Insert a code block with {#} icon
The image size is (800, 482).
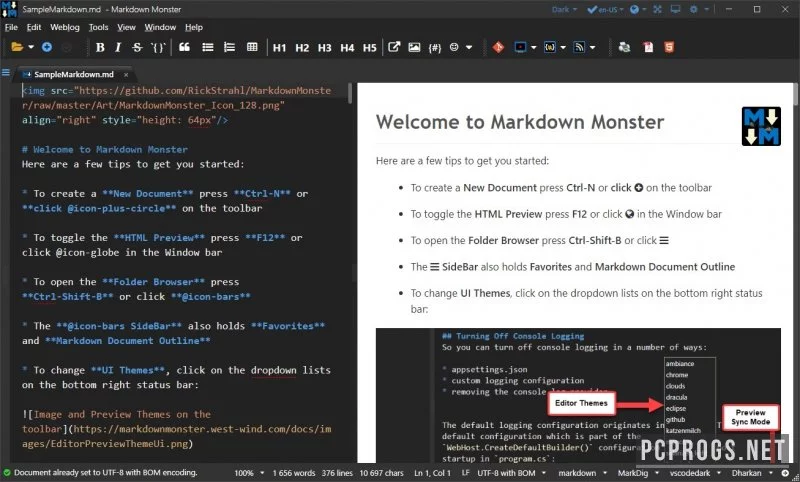coord(435,48)
